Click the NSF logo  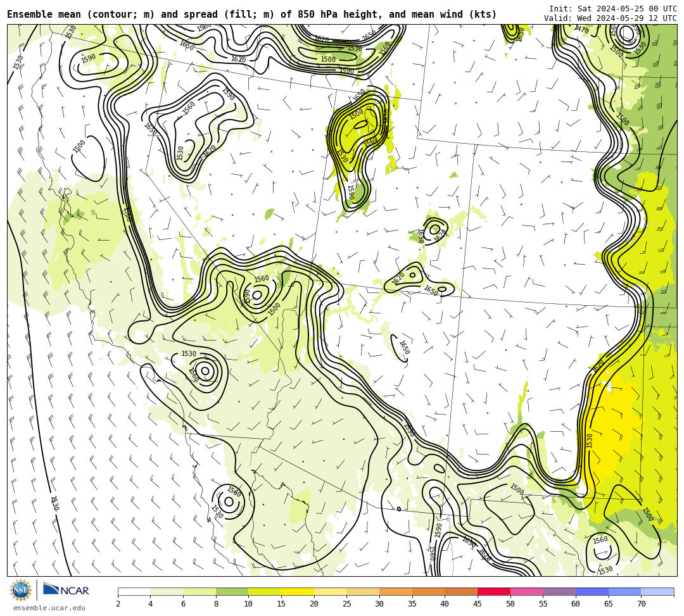pos(20,590)
